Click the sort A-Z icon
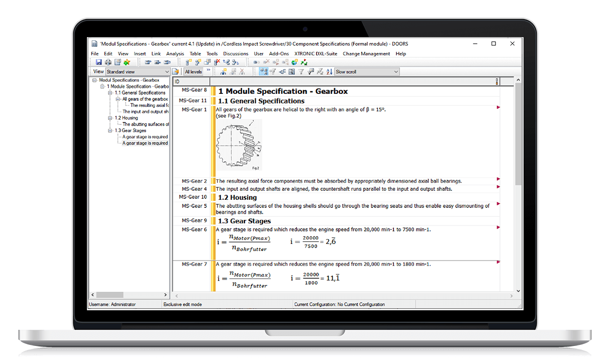Screen dimensions: 610x364 point(329,72)
